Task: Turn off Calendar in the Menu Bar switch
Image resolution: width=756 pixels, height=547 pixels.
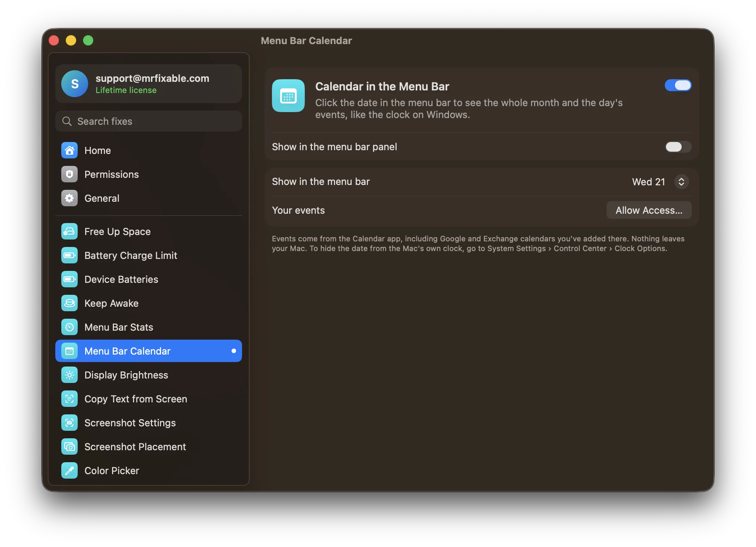Action: click(678, 85)
